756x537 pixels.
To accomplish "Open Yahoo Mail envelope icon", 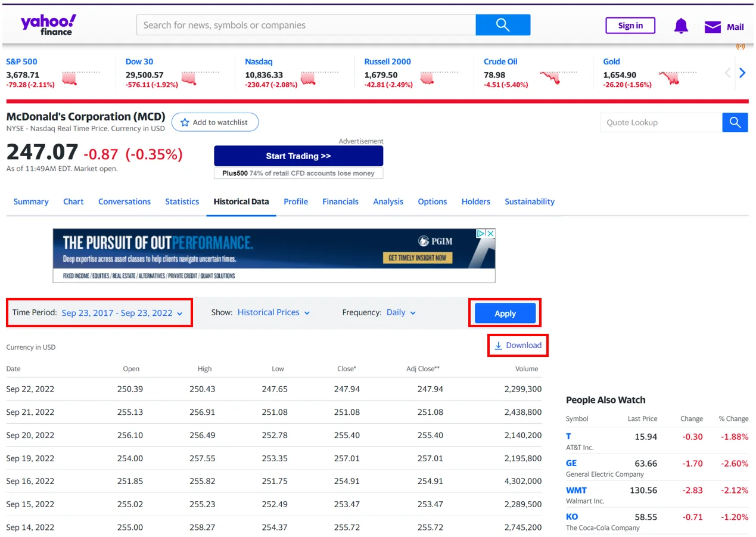I will click(713, 27).
